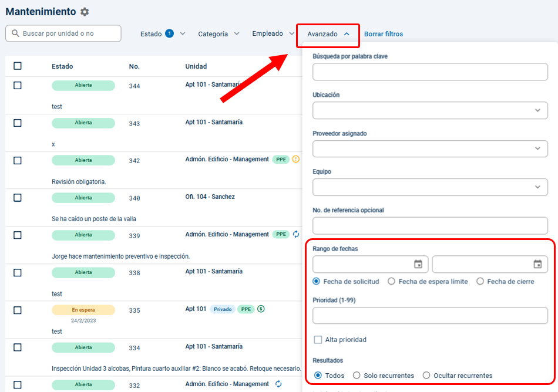Check the box for request 334
558x392 pixels.
click(18, 347)
